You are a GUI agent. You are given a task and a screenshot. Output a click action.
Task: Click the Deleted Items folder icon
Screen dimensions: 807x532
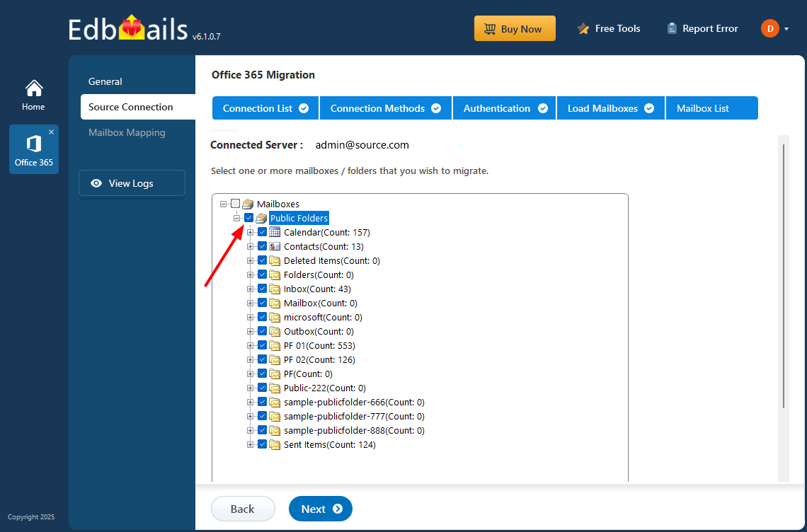(275, 261)
